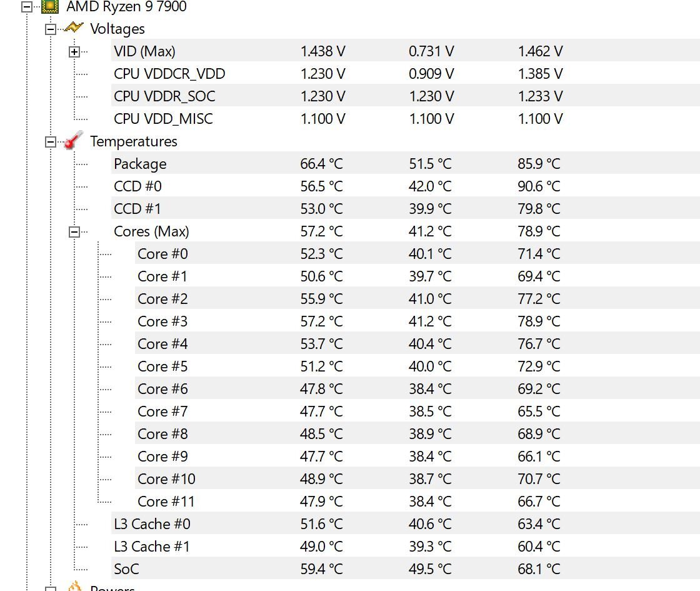Collapse the Temperatures section
The width and height of the screenshot is (700, 591).
point(51,142)
